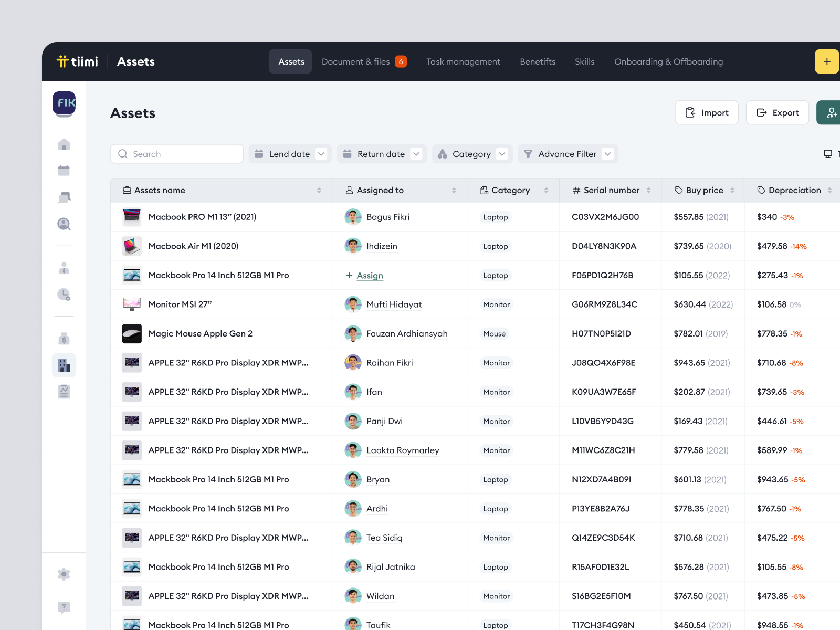Open the reports clipboard icon in sidebar

(x=64, y=391)
